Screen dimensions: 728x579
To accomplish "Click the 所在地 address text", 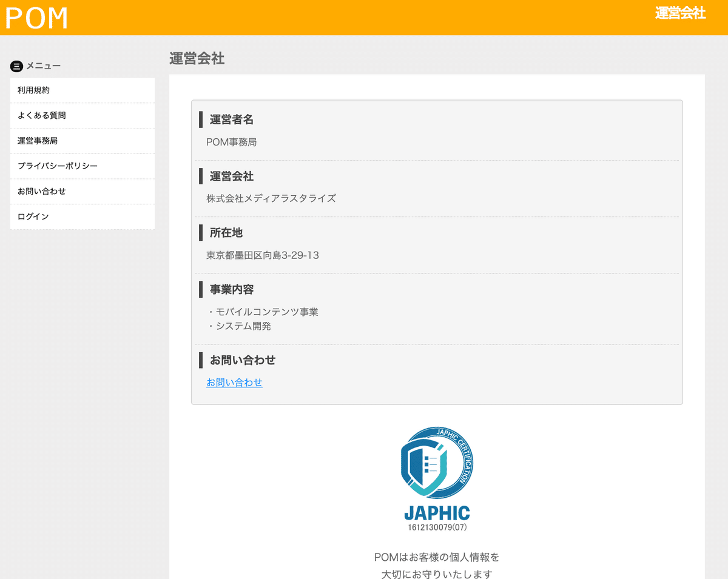I will 262,255.
